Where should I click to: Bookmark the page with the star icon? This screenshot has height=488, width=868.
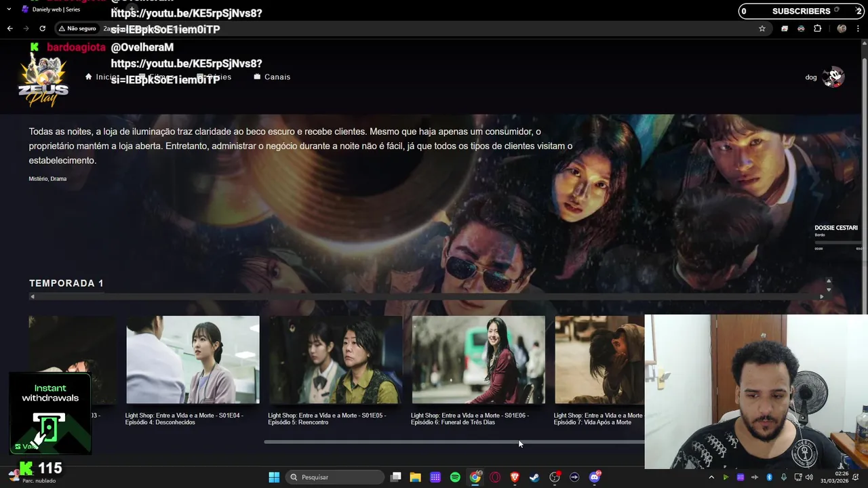pyautogui.click(x=762, y=28)
